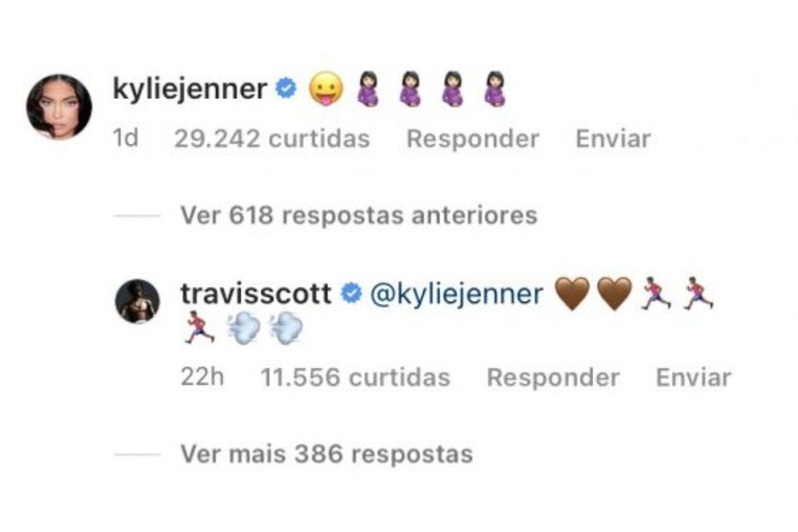Reply to kyliejenner's comment with Responder
The image size is (798, 532).
click(x=473, y=139)
